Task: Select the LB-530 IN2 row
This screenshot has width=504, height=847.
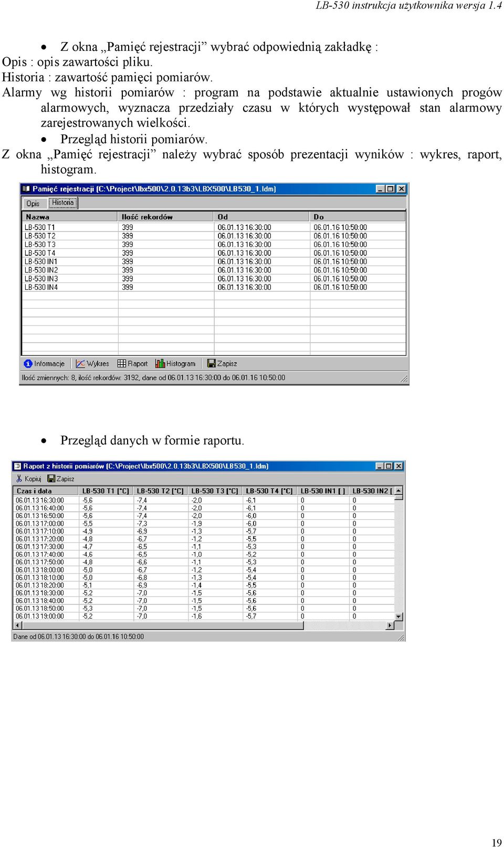Action: (x=214, y=270)
